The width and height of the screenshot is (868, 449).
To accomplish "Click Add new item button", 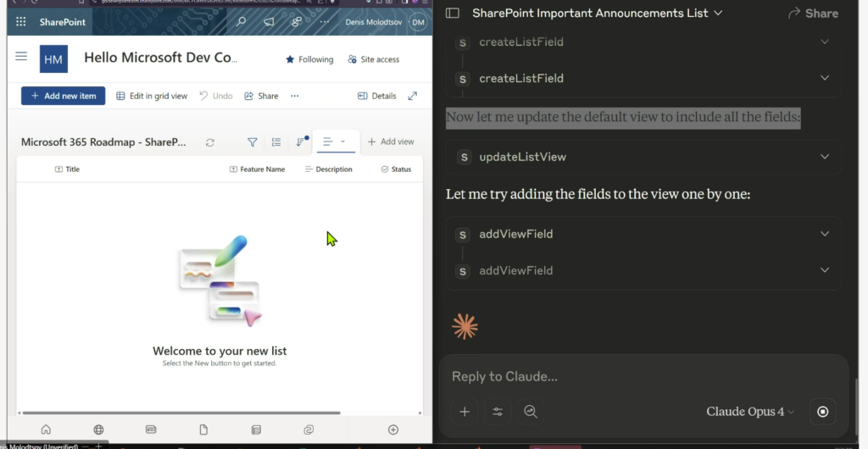I will (63, 96).
